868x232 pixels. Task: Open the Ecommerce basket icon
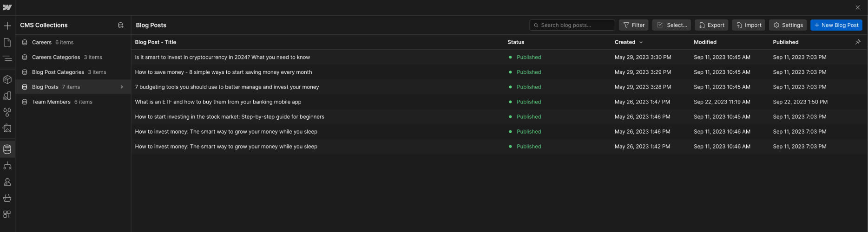(7, 198)
